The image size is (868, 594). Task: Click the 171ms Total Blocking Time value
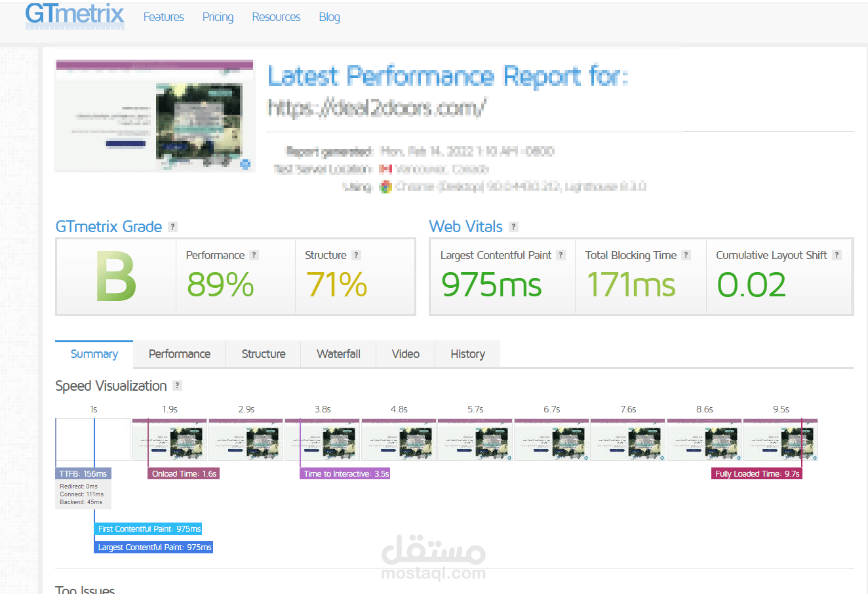pos(631,285)
